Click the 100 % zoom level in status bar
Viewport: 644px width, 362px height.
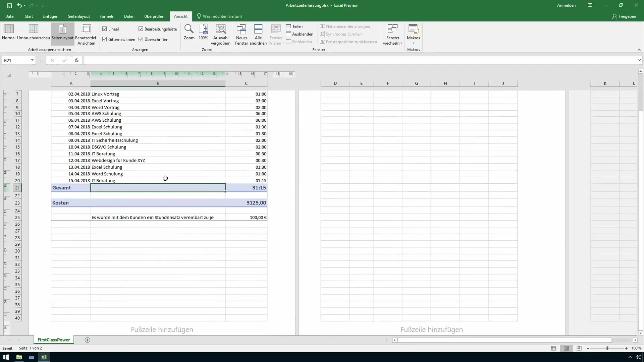coord(636,348)
